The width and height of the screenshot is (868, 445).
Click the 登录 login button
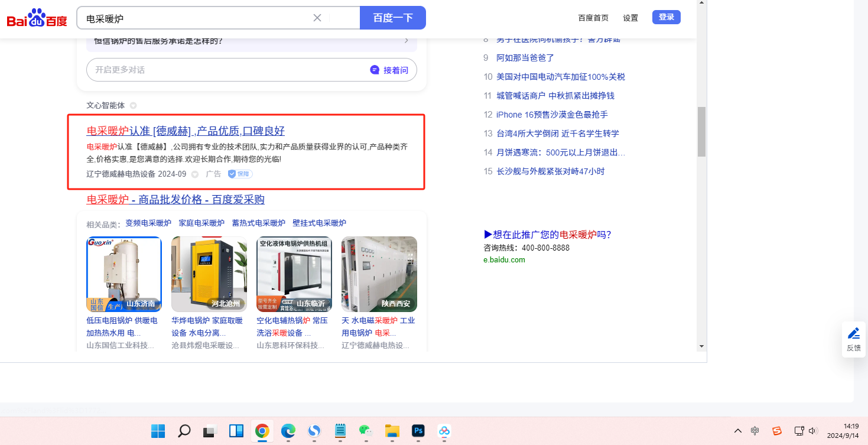coord(666,17)
